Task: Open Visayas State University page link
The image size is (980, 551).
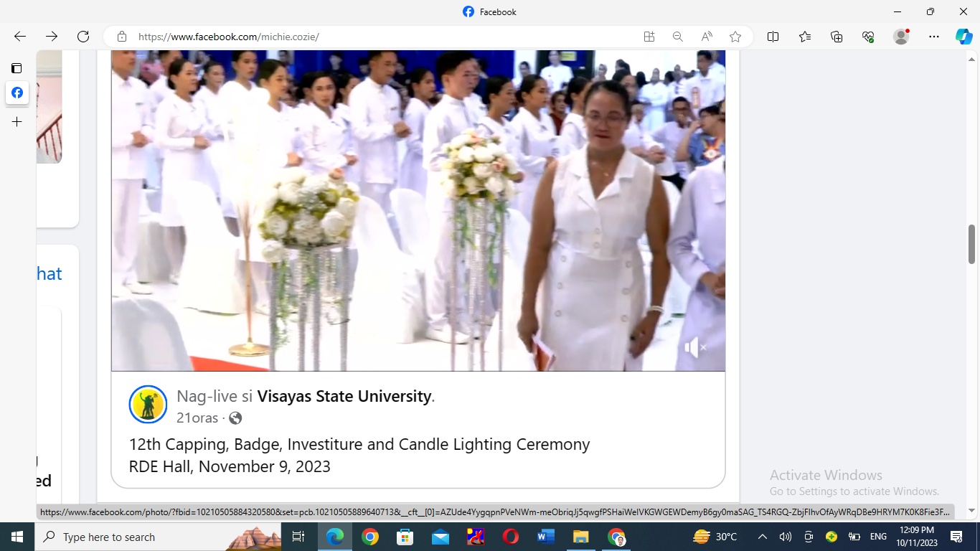Action: (344, 396)
